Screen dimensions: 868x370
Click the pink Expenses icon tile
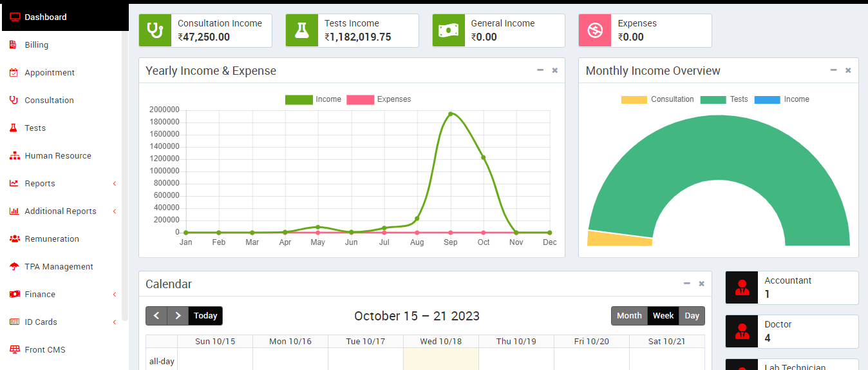[x=595, y=30]
